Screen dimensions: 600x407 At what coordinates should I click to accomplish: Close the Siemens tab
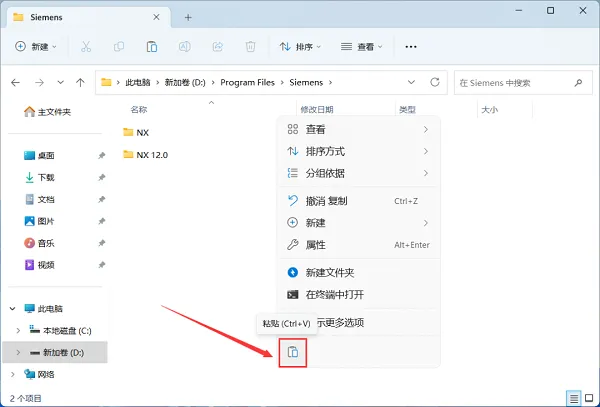pyautogui.click(x=156, y=17)
